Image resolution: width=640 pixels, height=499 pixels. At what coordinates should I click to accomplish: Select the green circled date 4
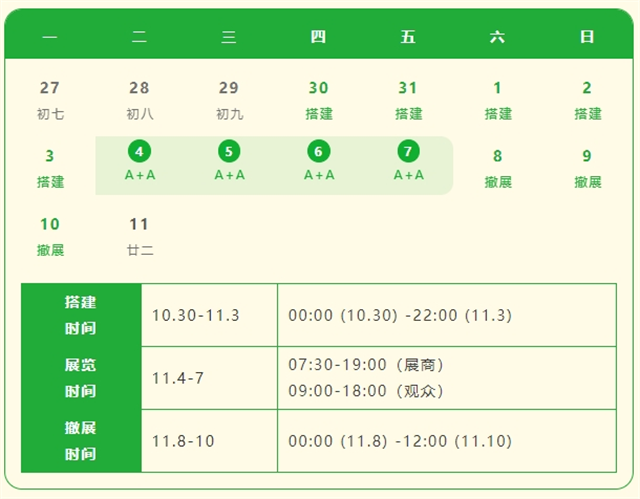139,152
